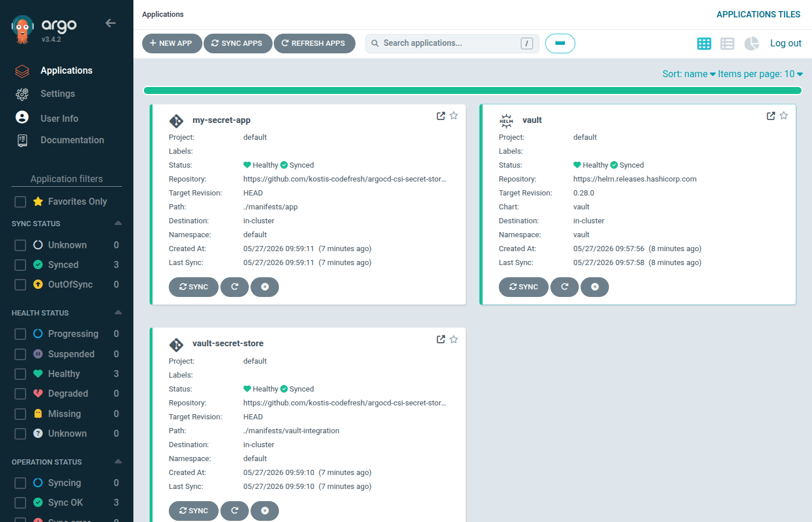This screenshot has width=812, height=522.
Task: Check the Syncing operation filter
Action: (20, 483)
